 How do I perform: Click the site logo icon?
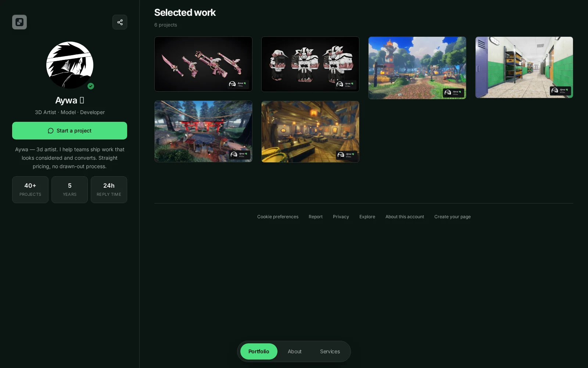coord(19,22)
